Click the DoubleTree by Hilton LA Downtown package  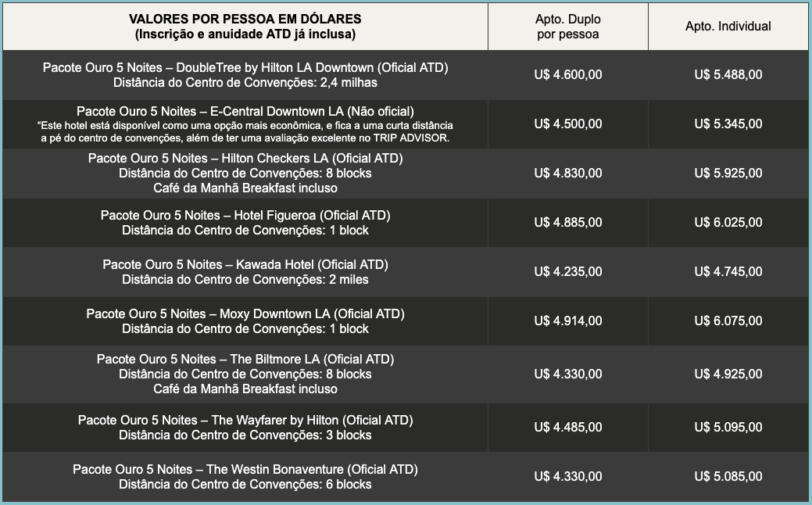(x=245, y=68)
